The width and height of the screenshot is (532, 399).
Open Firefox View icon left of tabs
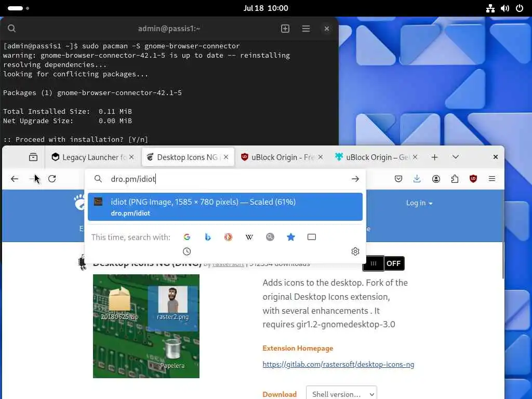point(33,157)
